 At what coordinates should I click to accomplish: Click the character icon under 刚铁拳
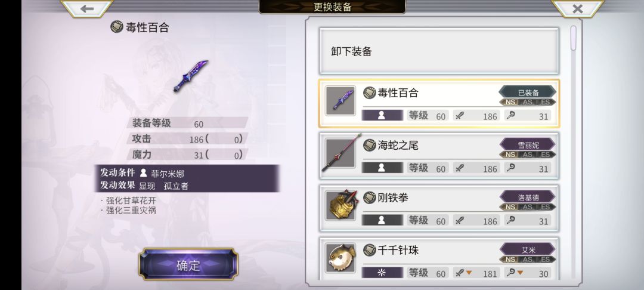coord(382,220)
